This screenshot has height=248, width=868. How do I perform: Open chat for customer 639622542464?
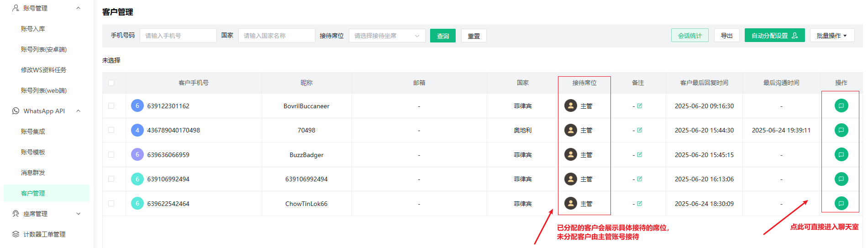tap(841, 203)
